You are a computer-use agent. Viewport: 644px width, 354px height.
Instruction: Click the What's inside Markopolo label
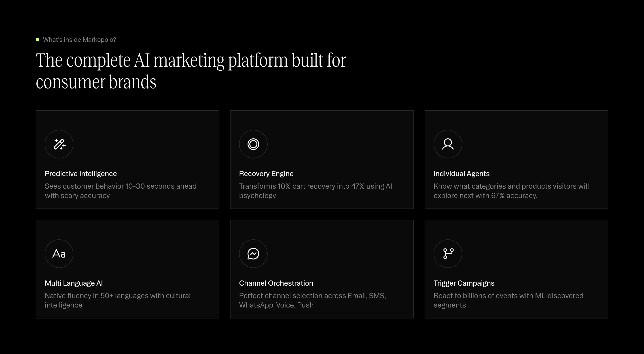coord(80,40)
